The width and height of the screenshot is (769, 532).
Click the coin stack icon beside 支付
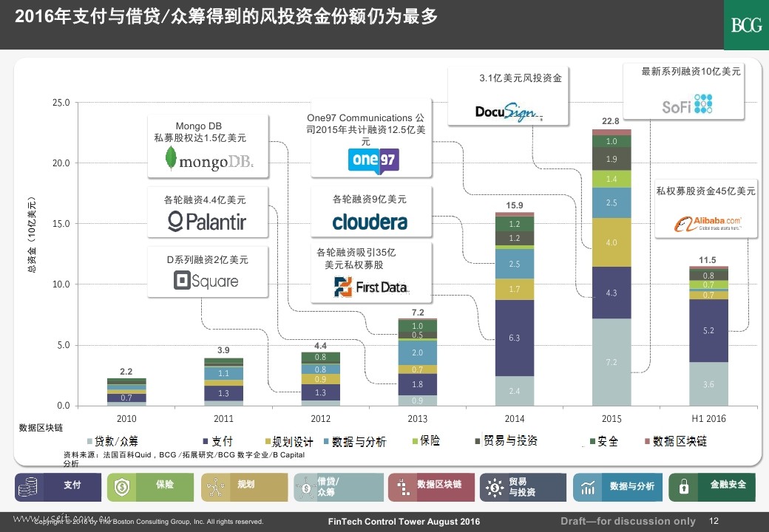[x=27, y=488]
